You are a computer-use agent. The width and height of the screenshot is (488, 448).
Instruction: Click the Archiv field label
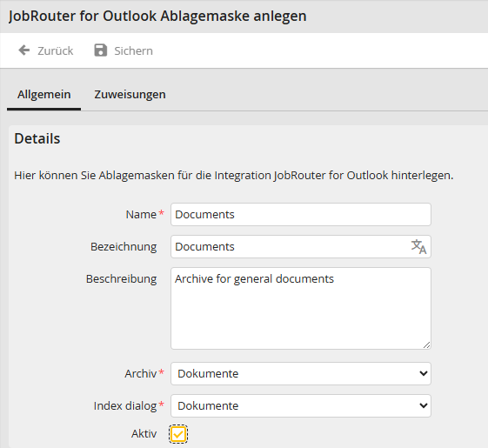click(141, 373)
